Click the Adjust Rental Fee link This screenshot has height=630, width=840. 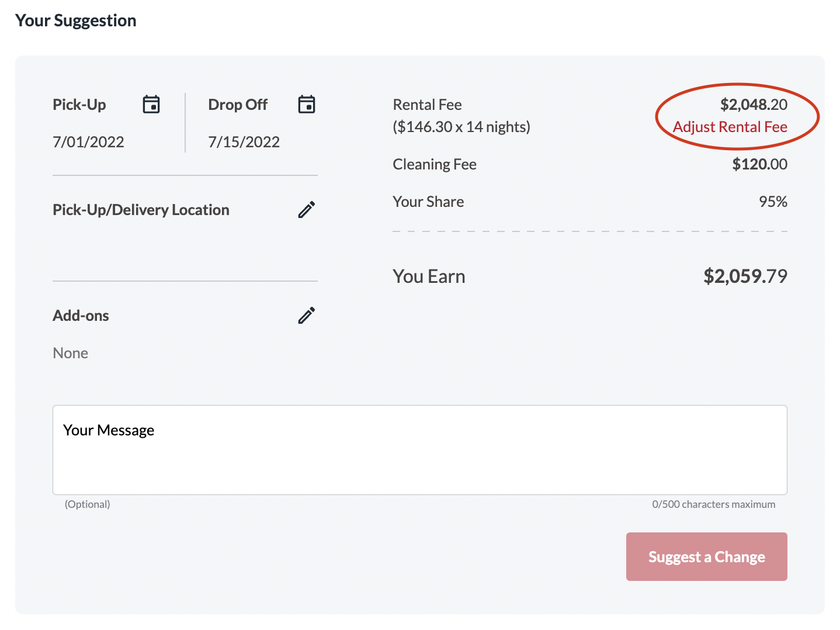[x=730, y=127]
